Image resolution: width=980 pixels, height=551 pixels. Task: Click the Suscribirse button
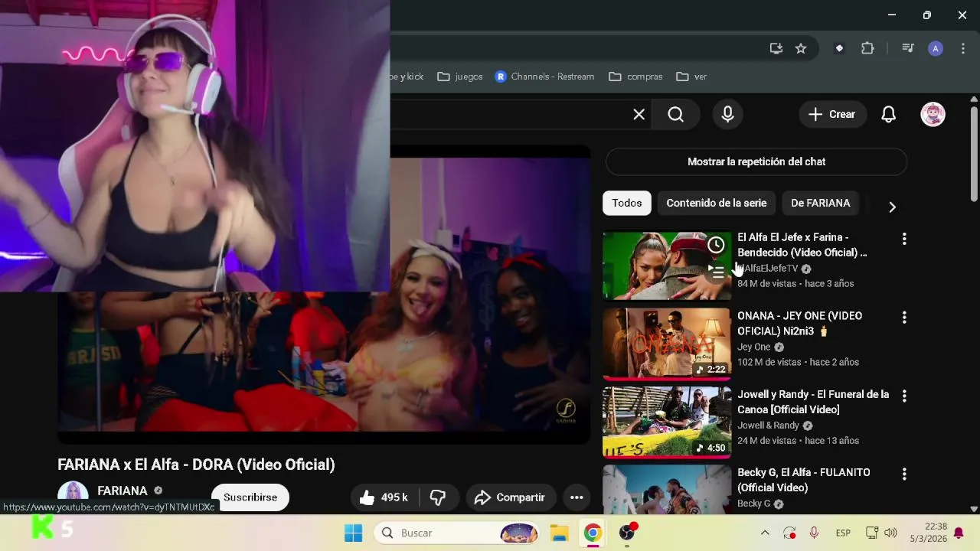click(x=250, y=497)
